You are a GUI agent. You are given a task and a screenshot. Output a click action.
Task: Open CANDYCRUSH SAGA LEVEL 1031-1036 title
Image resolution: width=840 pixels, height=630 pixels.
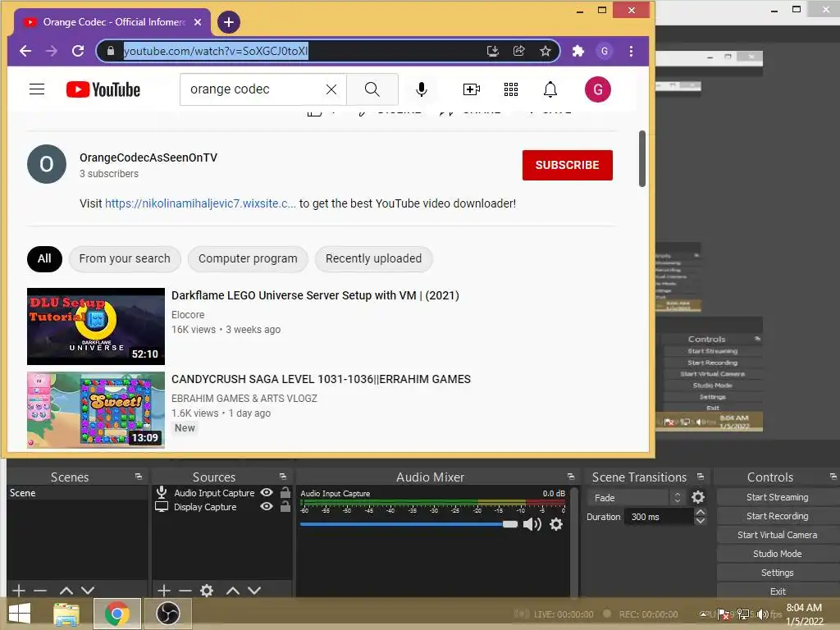pos(321,379)
